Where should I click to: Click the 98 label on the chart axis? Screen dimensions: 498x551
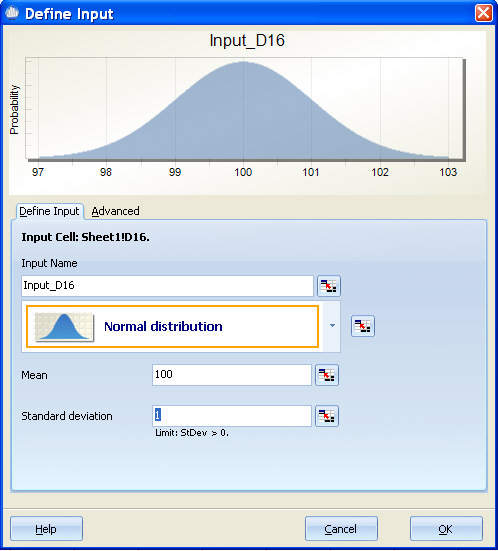pos(106,172)
